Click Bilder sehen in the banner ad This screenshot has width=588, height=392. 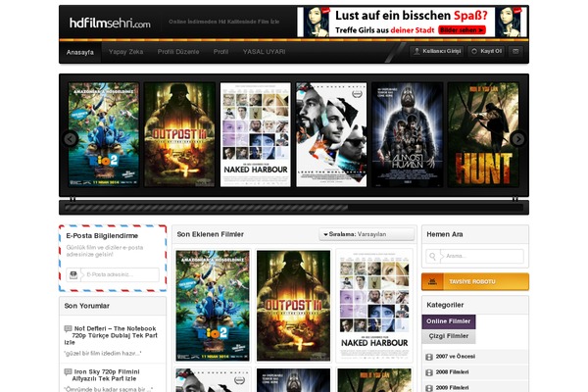coord(462,30)
